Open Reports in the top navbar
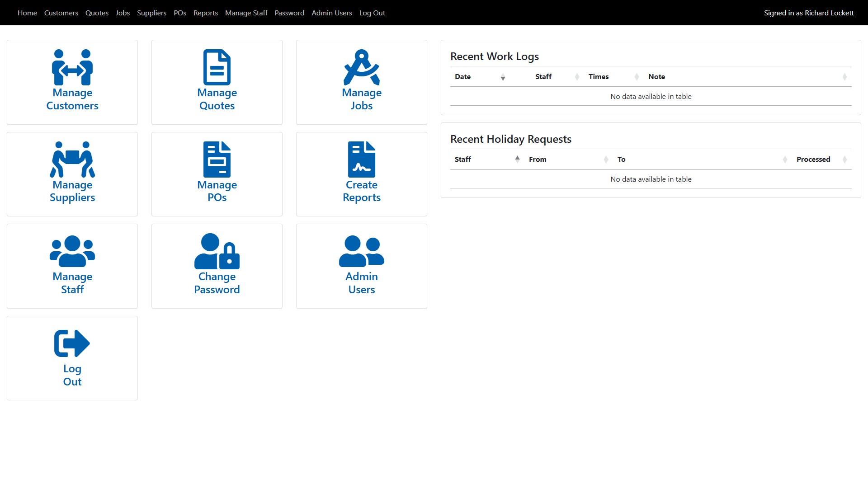The height and width of the screenshot is (488, 868). 206,13
